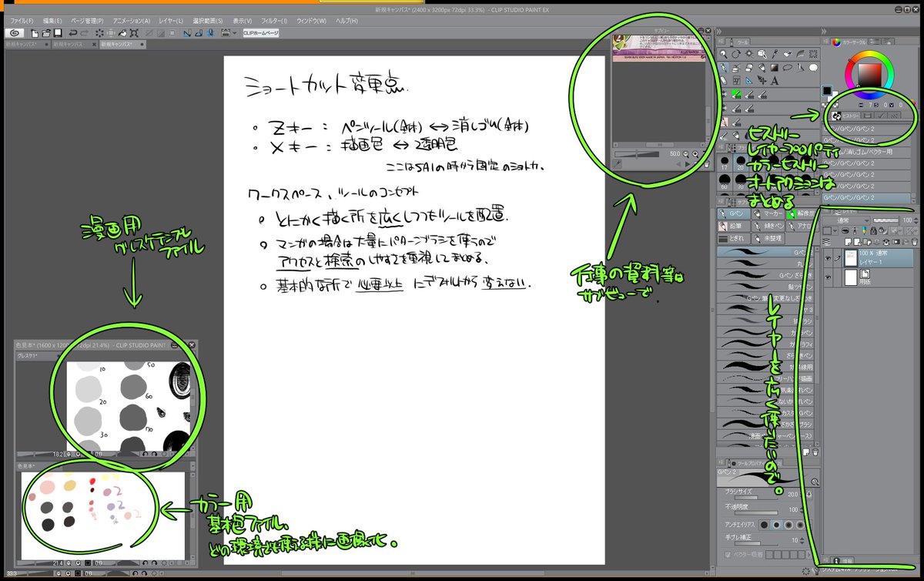Select the Rotate view tool
924x581 pixels.
pos(735,54)
